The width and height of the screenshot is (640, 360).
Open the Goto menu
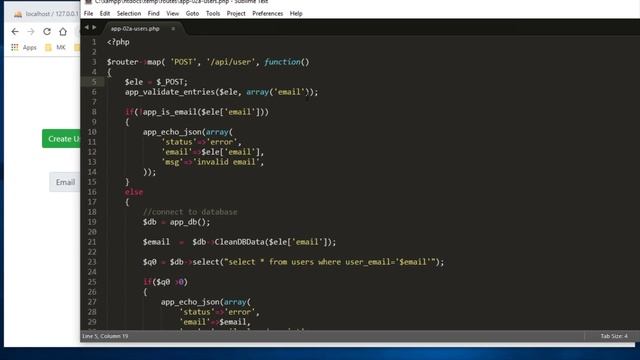(x=192, y=13)
